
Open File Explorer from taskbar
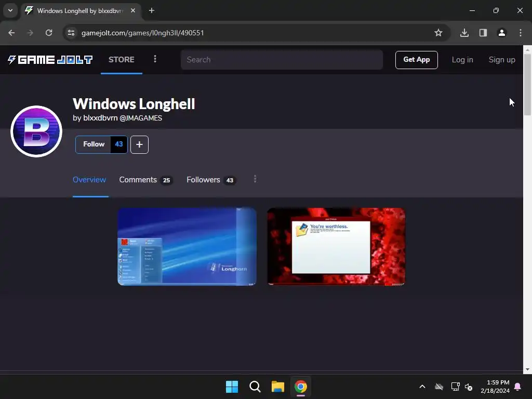click(278, 387)
